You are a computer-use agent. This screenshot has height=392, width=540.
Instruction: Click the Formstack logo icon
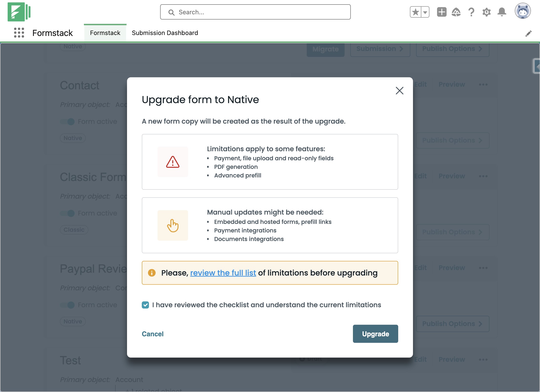click(19, 12)
